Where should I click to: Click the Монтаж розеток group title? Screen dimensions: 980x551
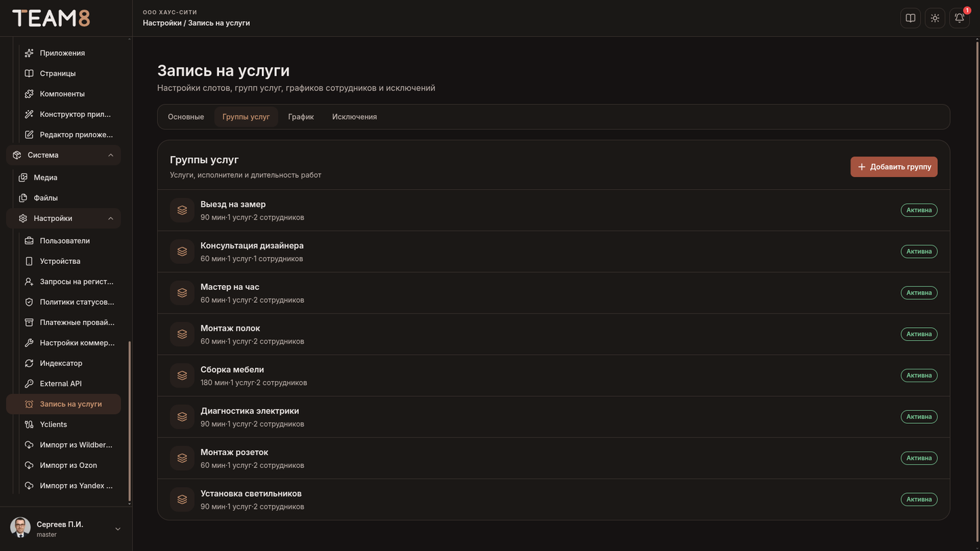[x=234, y=452]
